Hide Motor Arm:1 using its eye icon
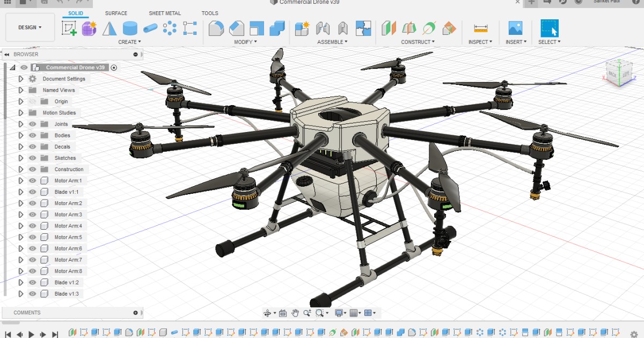Screen dimensions: 644x338 [33, 180]
